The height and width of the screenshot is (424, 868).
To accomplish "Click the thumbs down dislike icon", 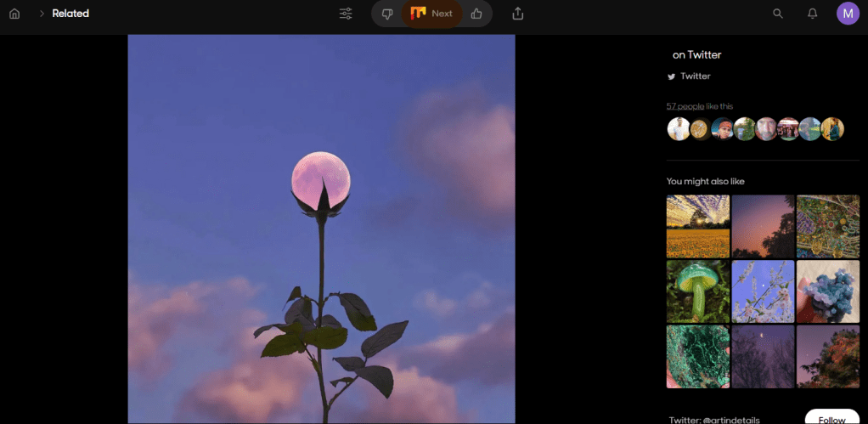I will click(x=387, y=14).
